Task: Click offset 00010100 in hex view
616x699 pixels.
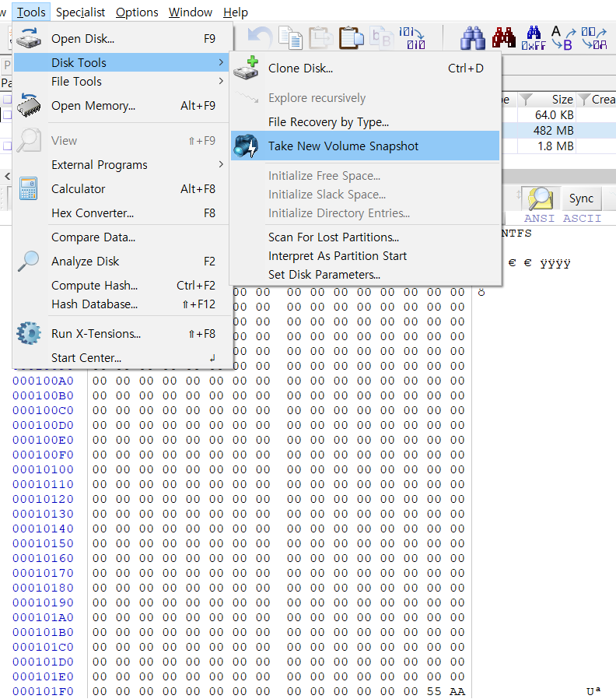Action: tap(43, 469)
